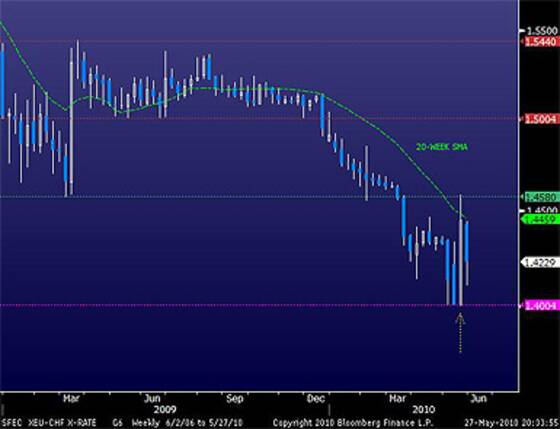Click the Weekly period text in the footer

(x=145, y=423)
